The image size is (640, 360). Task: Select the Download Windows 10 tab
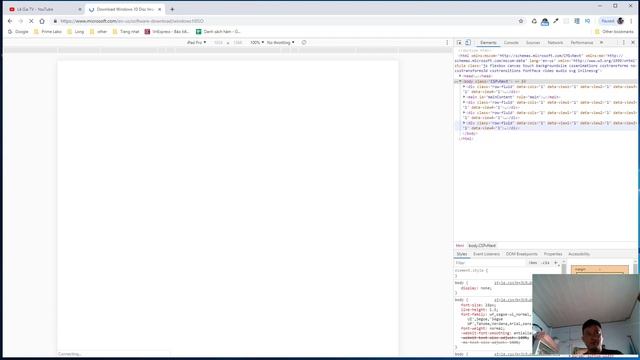click(124, 9)
